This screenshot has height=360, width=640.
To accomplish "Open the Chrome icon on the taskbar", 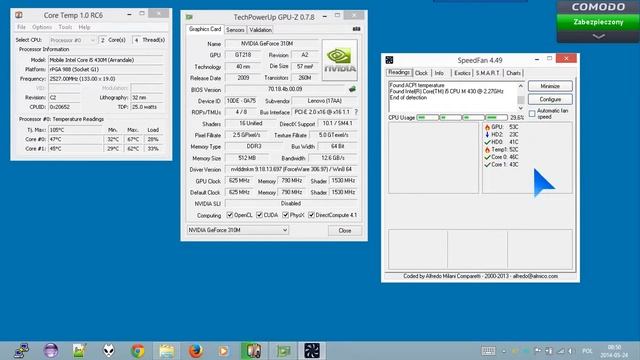I will coord(138,351).
